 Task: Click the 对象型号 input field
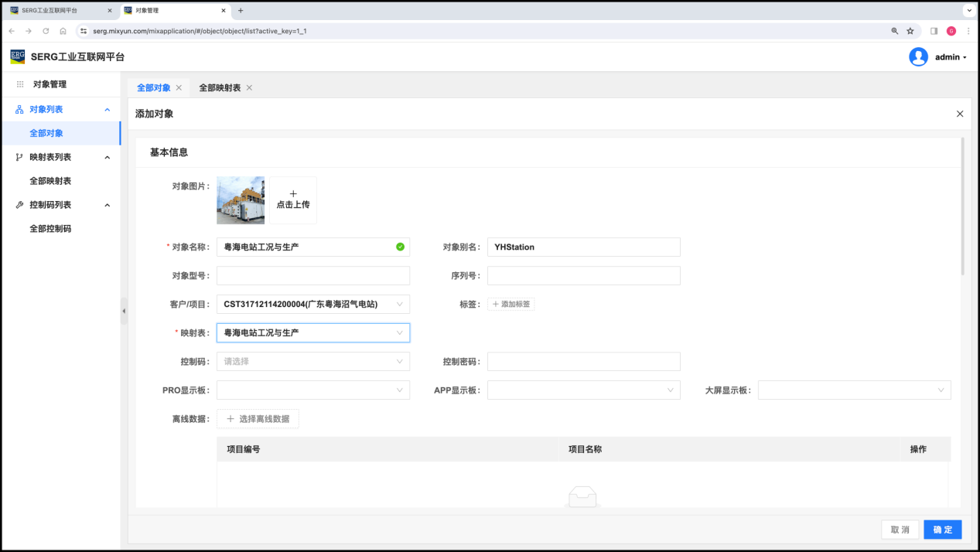point(313,276)
